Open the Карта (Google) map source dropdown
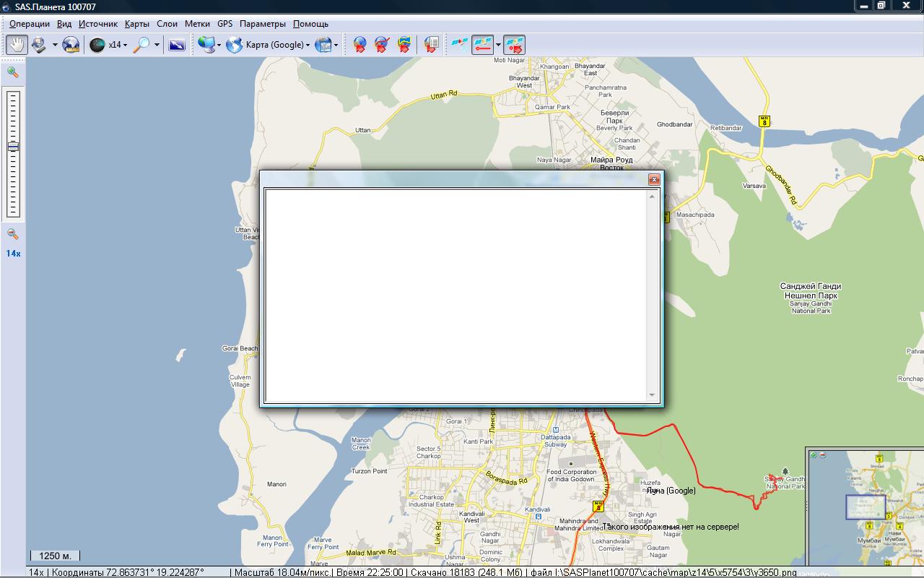Viewport: 924px width, 578px height. tap(277, 45)
